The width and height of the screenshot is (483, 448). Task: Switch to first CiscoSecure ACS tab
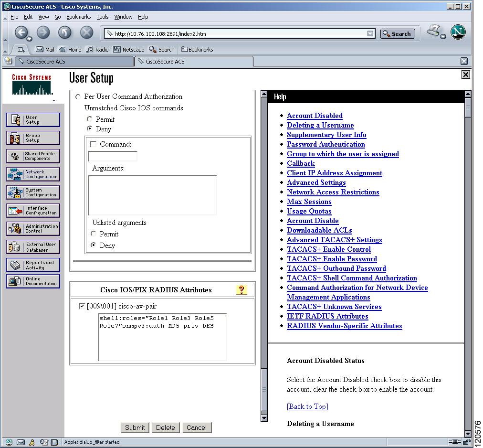(x=74, y=61)
